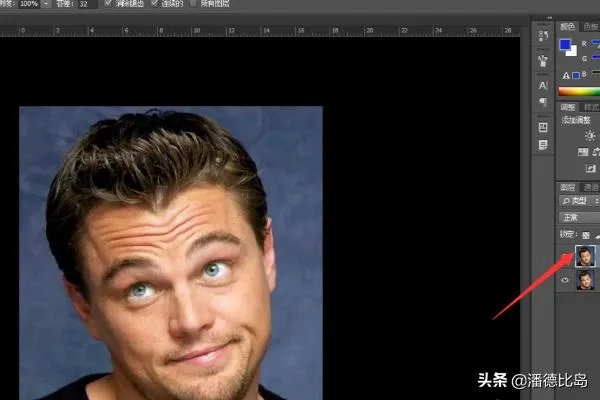Switch to the 颜色 color tab
Image resolution: width=600 pixels, height=400 pixels.
point(567,26)
